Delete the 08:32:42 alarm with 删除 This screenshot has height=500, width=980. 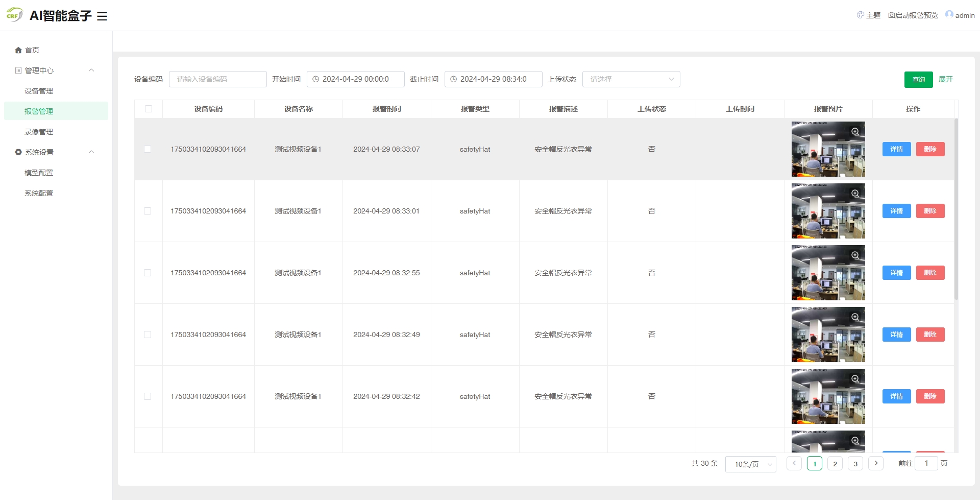tap(930, 396)
